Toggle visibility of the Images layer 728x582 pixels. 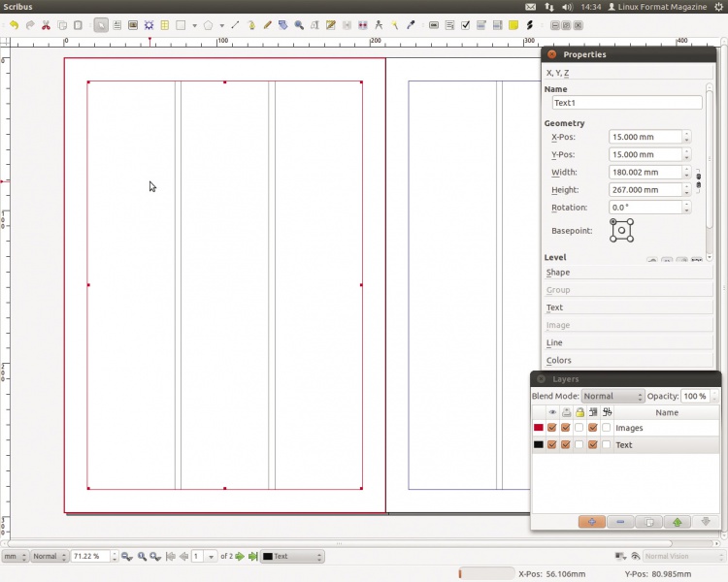coord(551,428)
